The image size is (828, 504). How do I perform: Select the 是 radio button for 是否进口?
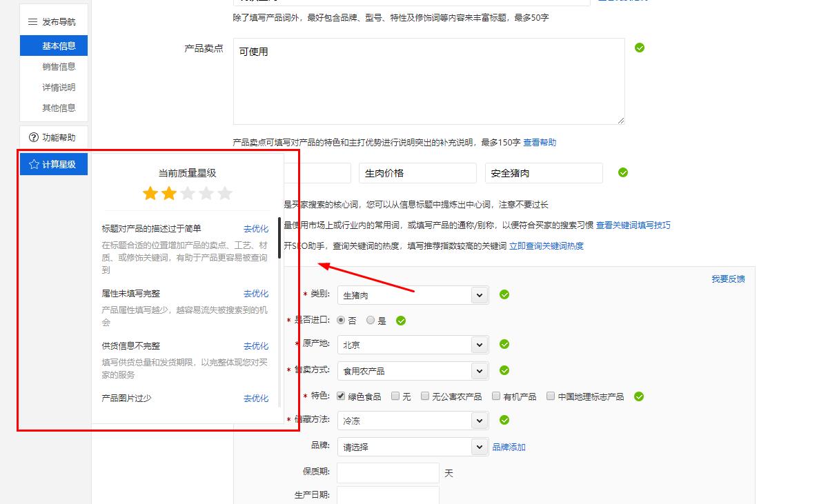pyautogui.click(x=371, y=320)
